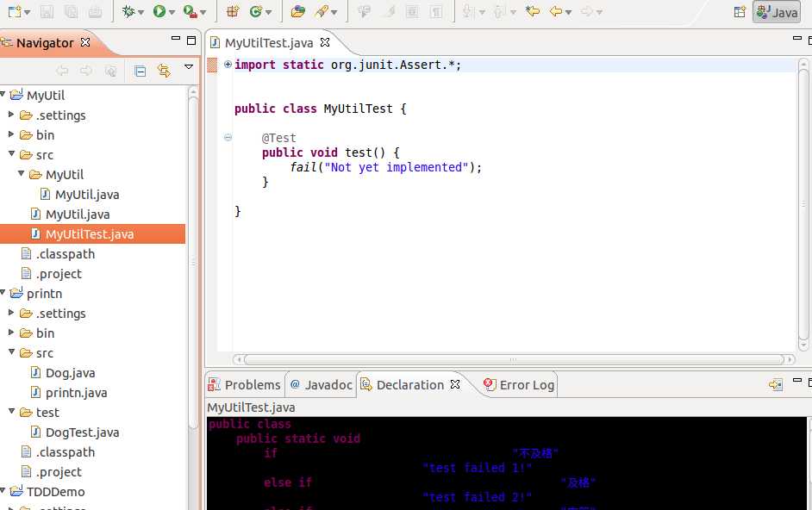Click the Navigator Collapse All icon
This screenshot has width=812, height=510.
pyautogui.click(x=140, y=71)
